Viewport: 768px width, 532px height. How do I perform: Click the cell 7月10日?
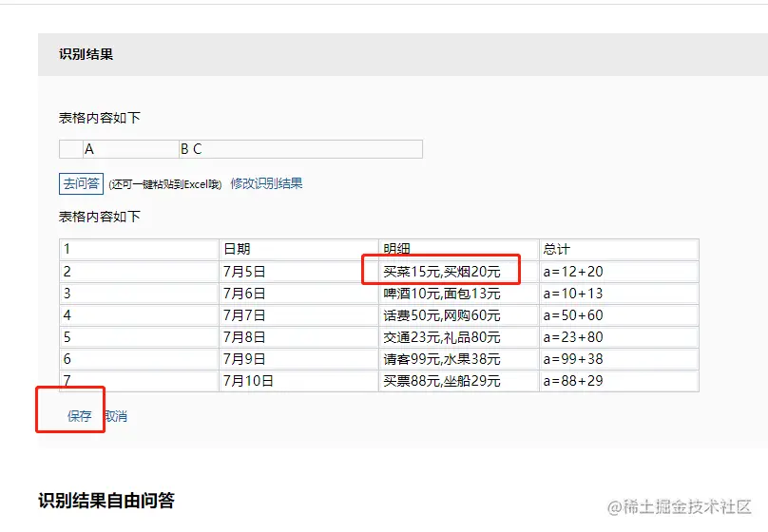[x=298, y=381]
